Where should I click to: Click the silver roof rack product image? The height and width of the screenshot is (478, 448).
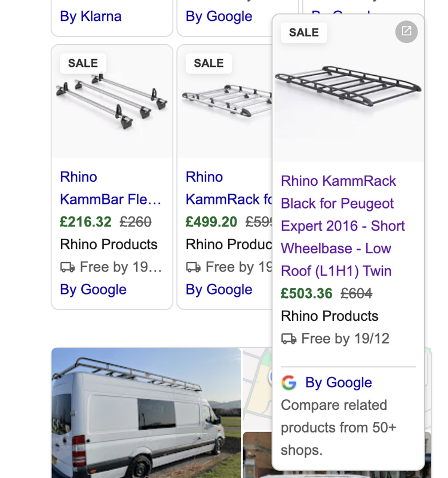[225, 102]
